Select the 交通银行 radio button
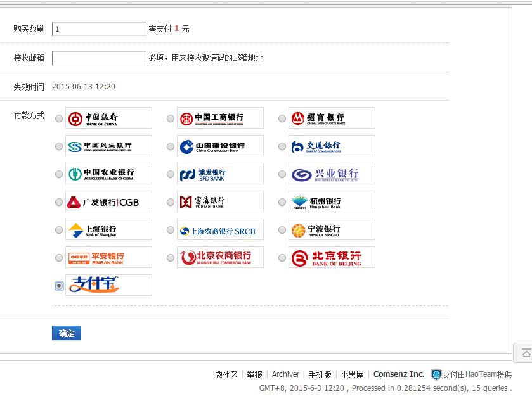The image size is (532, 420). 282,146
